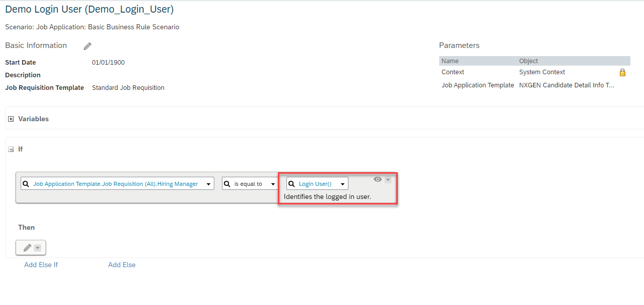Click the search icon beside Login User()
The height and width of the screenshot is (305, 644).
coord(291,184)
